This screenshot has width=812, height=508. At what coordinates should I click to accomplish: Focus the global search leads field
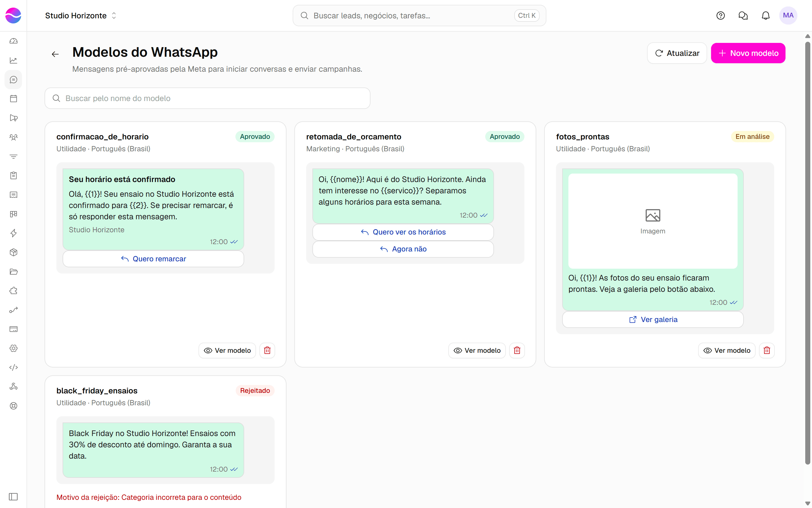pyautogui.click(x=420, y=16)
